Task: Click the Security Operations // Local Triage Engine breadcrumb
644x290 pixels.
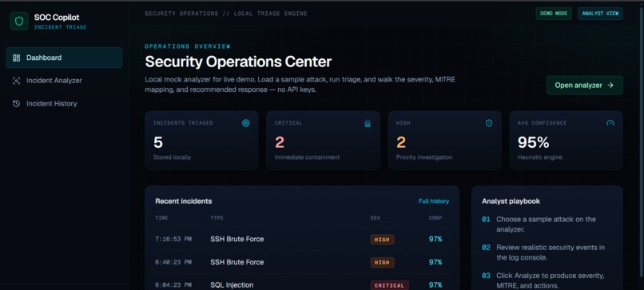Action: tap(226, 14)
